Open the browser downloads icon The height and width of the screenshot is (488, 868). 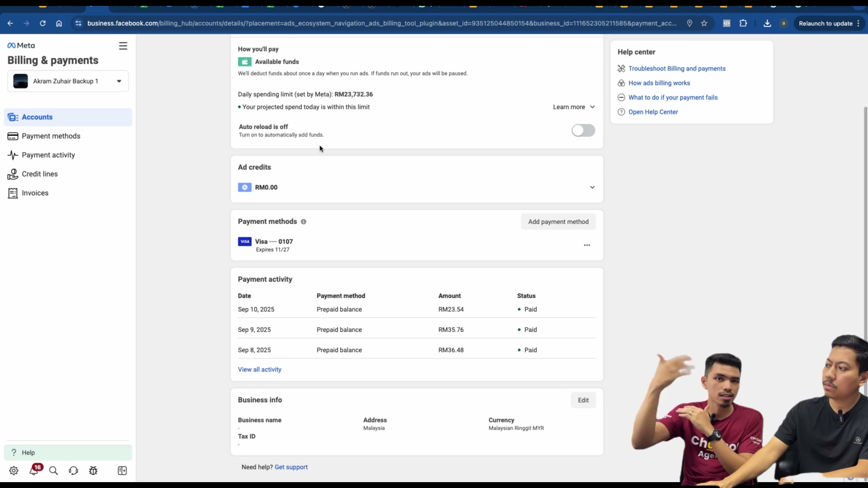coord(767,23)
